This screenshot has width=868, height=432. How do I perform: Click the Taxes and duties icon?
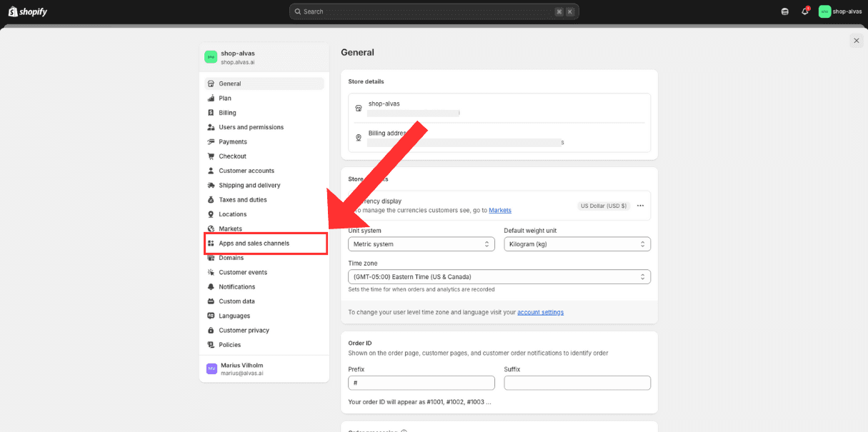[211, 200]
